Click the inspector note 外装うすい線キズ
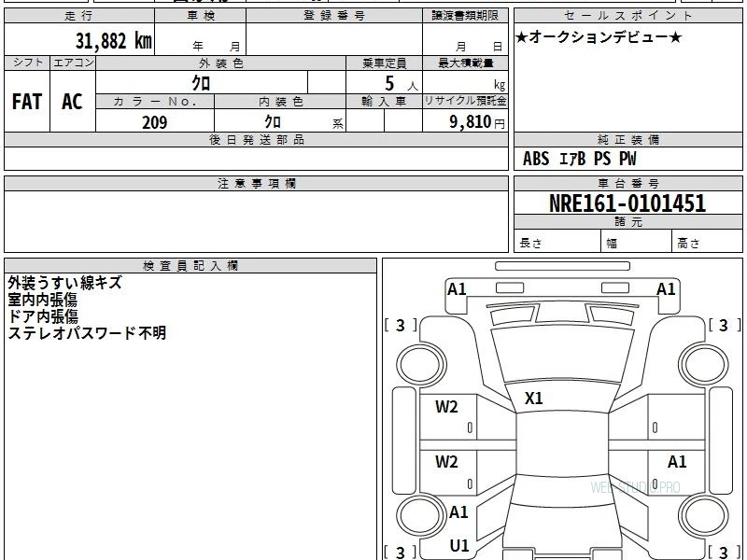Screen dimensions: 747x560 pyautogui.click(x=64, y=283)
